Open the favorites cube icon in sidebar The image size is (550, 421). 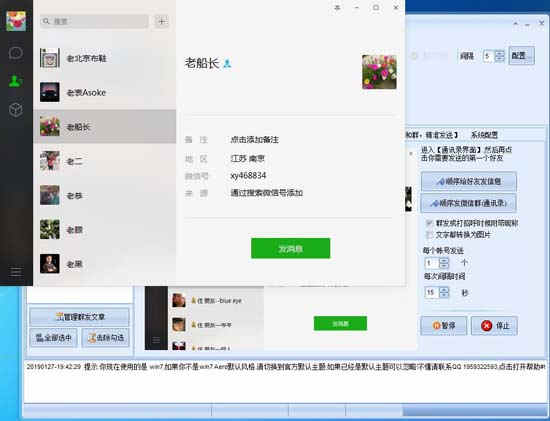[16, 109]
